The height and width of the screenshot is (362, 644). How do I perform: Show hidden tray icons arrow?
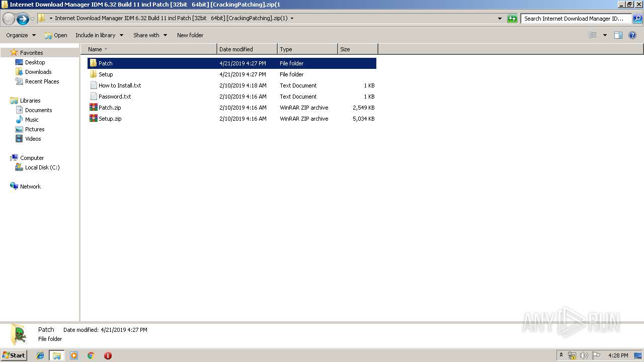[x=561, y=355]
